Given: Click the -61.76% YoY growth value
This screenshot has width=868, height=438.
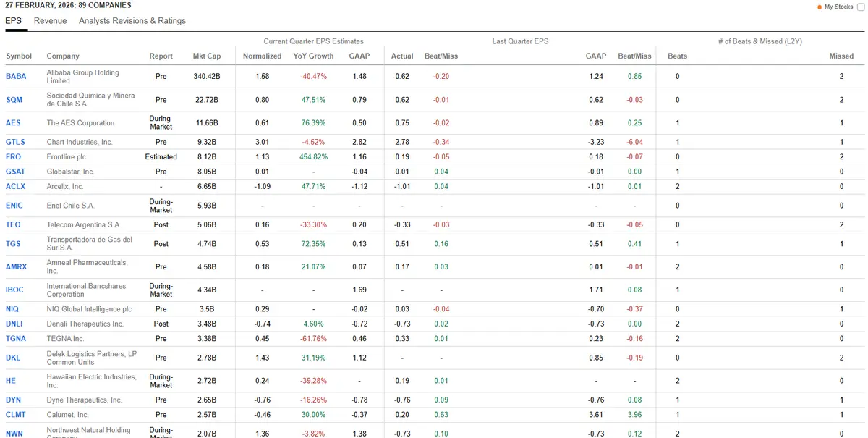Looking at the screenshot, I should (313, 338).
